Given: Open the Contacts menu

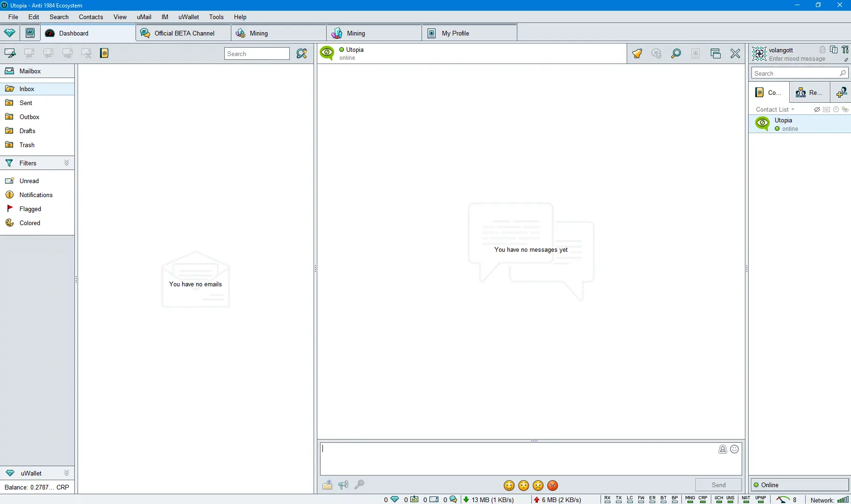Looking at the screenshot, I should (91, 17).
